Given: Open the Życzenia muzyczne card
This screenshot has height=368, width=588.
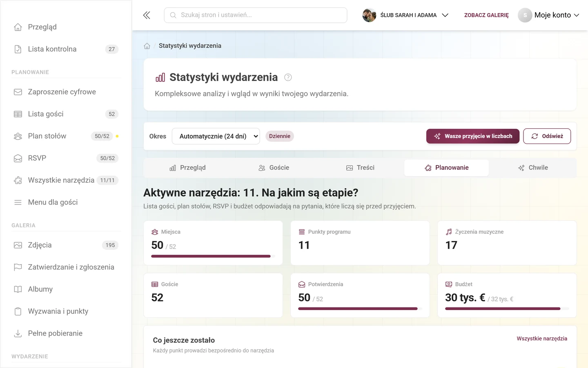Looking at the screenshot, I should [507, 243].
